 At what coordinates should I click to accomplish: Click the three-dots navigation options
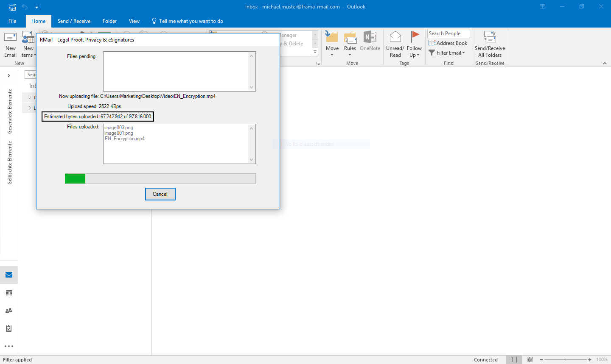(9, 346)
